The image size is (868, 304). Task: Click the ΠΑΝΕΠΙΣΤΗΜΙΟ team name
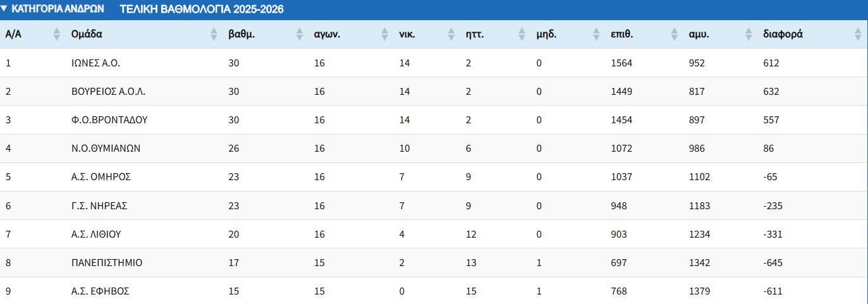click(x=107, y=262)
